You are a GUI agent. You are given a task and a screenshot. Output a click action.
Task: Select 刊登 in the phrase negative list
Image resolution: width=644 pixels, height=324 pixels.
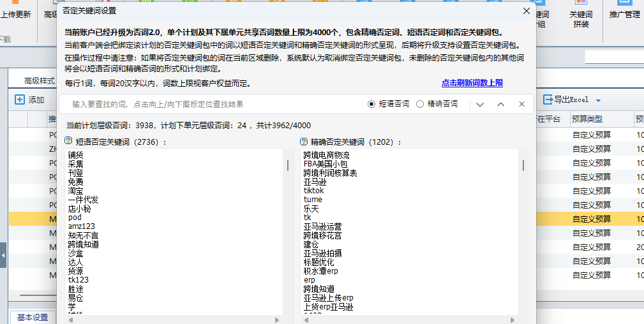click(x=75, y=173)
